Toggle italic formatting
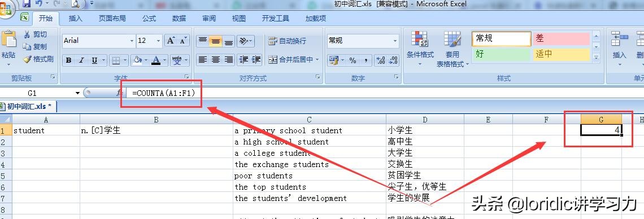The image size is (644, 219). (81, 60)
